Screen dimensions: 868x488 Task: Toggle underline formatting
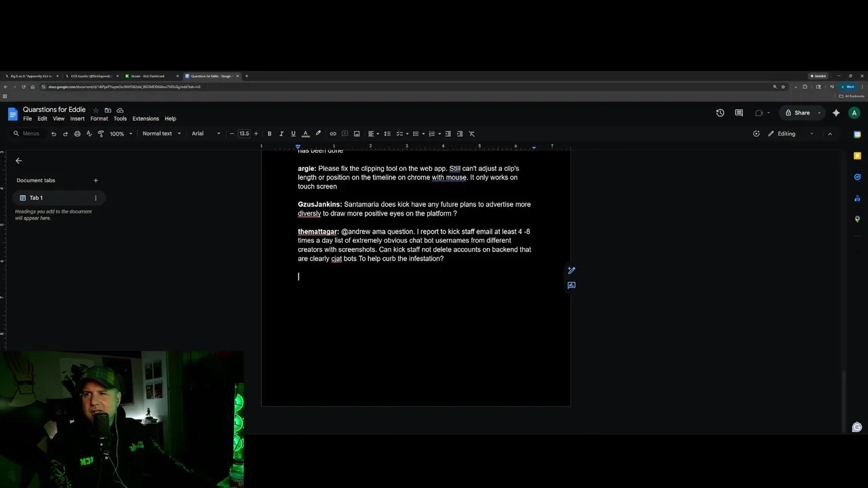[x=293, y=134]
